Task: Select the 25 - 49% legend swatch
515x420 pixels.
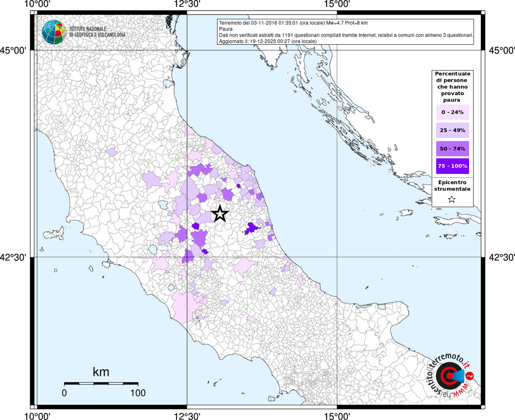Action: pos(452,130)
